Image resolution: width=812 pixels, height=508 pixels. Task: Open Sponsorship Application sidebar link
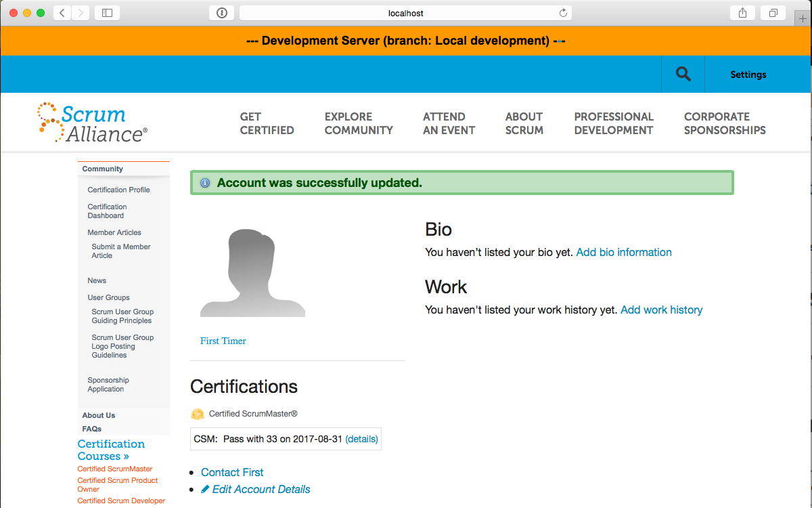pos(108,385)
